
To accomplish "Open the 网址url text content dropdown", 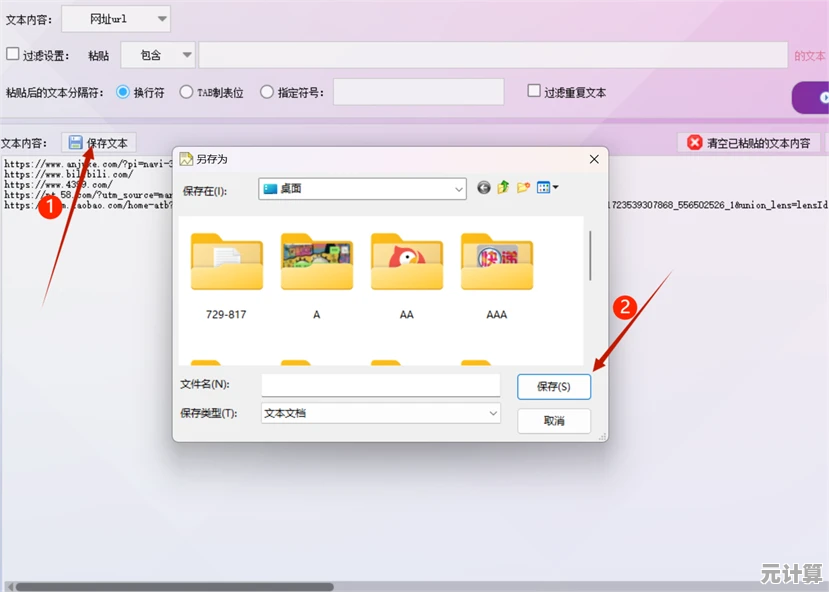I will tap(116, 19).
